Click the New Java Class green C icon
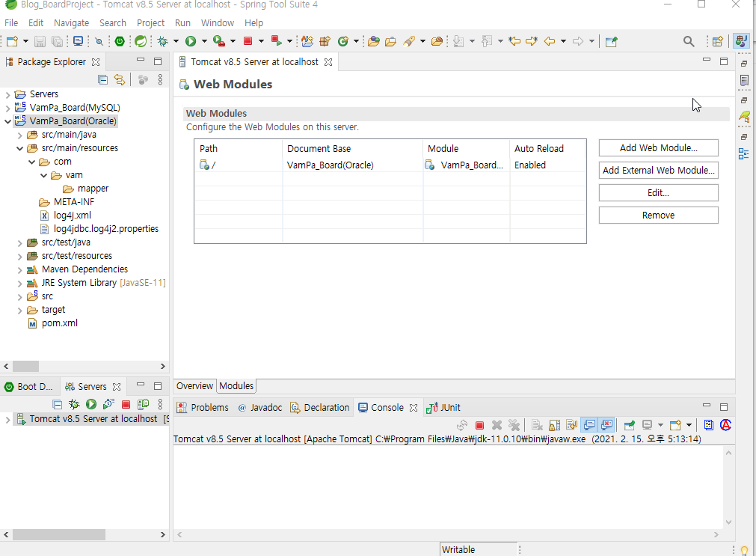 (342, 41)
